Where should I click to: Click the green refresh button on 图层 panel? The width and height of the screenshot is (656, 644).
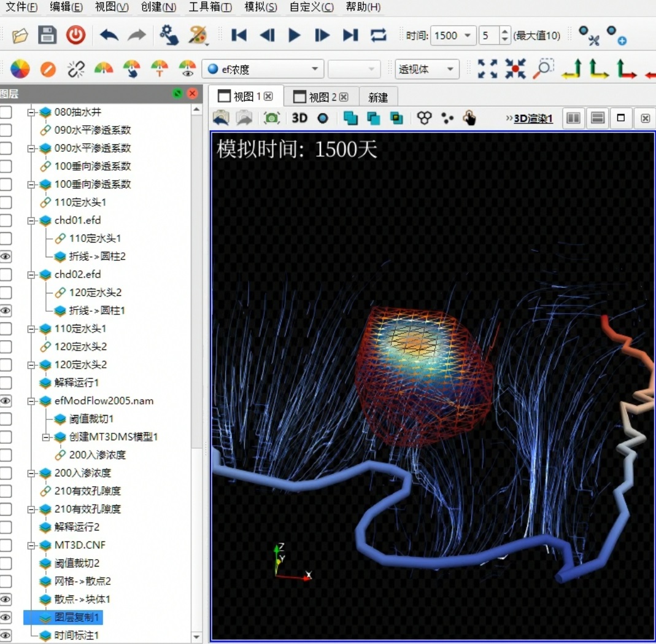177,93
